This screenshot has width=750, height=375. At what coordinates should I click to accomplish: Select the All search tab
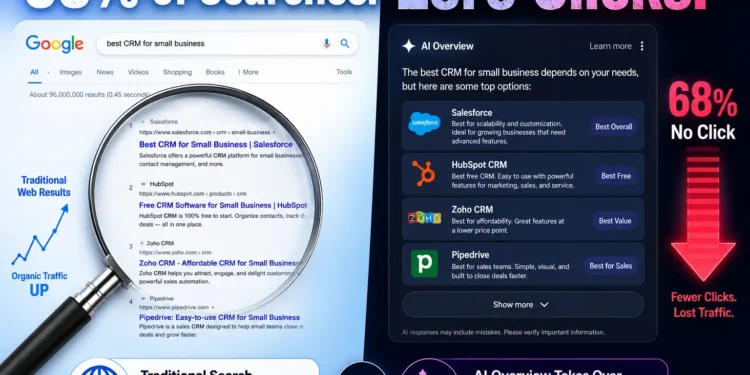34,72
